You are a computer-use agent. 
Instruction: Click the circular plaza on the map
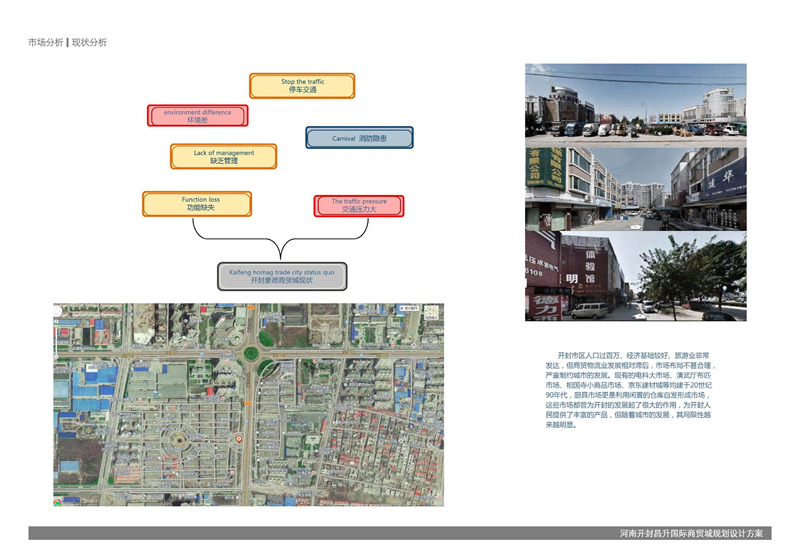(x=178, y=439)
